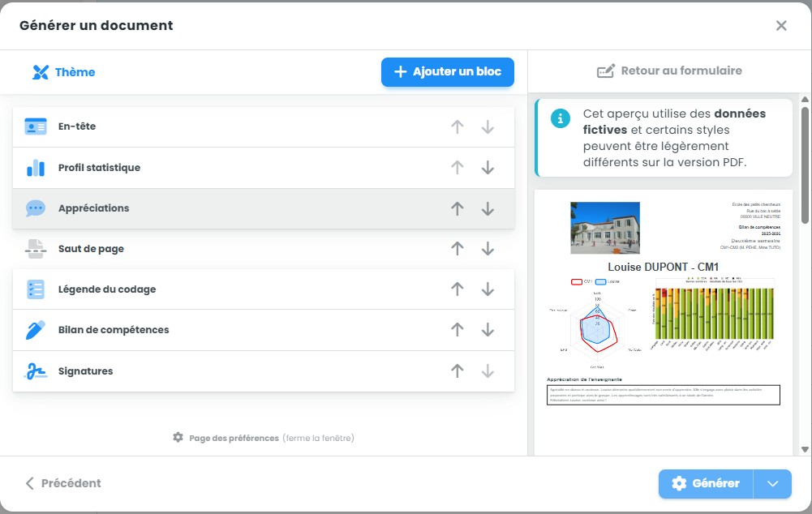Click the Saut de page icon
Screen dimensions: 812x514
(x=36, y=249)
